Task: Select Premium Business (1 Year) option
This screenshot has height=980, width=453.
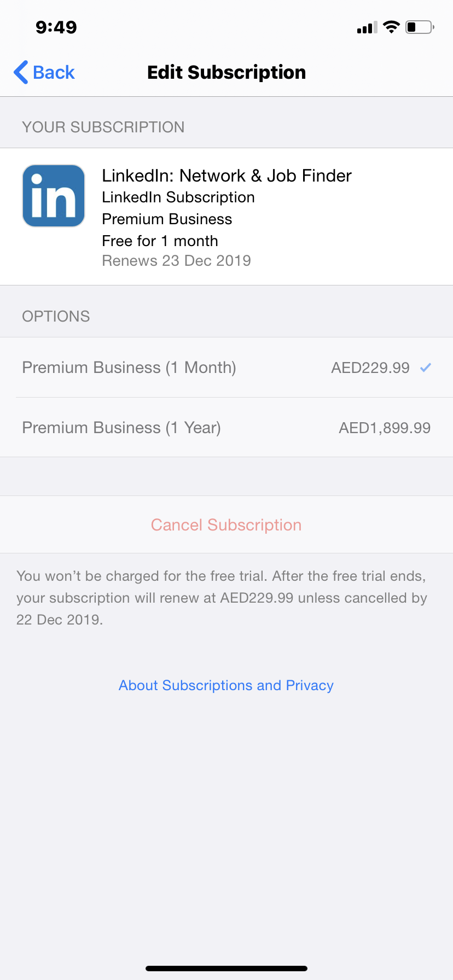Action: pos(121,428)
